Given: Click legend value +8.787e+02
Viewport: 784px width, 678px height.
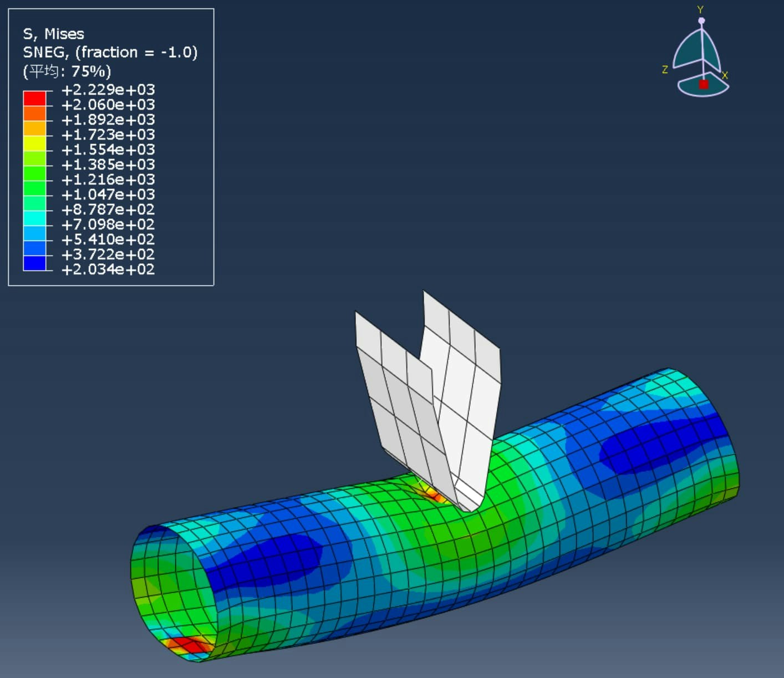Looking at the screenshot, I should [108, 210].
